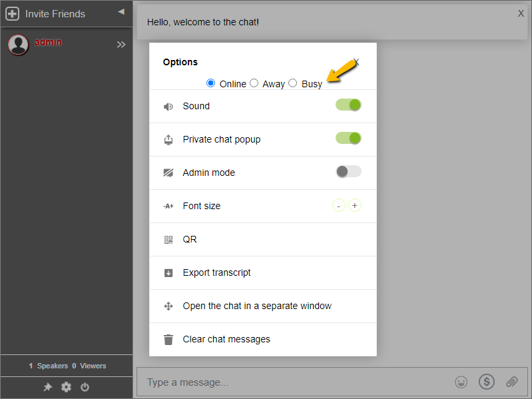The width and height of the screenshot is (532, 399).
Task: Click the Invite Friends plus icon
Action: click(x=13, y=14)
